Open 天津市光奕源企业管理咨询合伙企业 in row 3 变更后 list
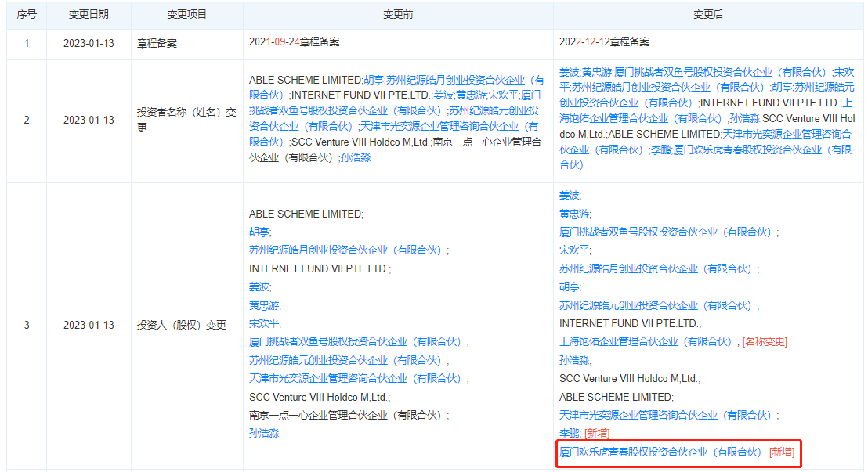Image resolution: width=868 pixels, height=472 pixels. pyautogui.click(x=665, y=415)
